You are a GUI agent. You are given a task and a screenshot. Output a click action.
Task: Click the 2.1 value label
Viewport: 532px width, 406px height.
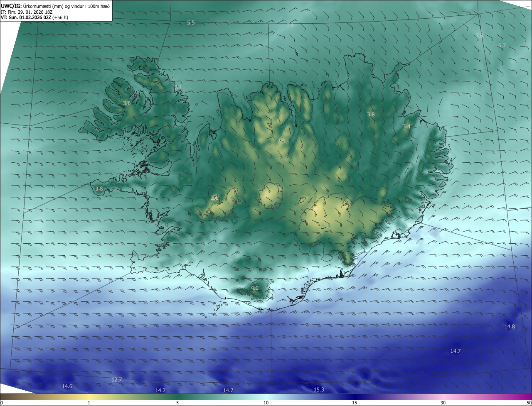[214, 198]
